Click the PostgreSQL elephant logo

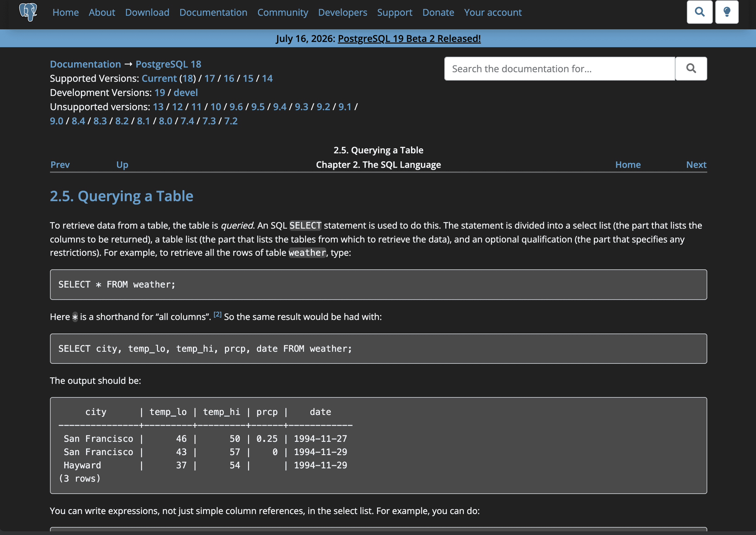tap(28, 12)
